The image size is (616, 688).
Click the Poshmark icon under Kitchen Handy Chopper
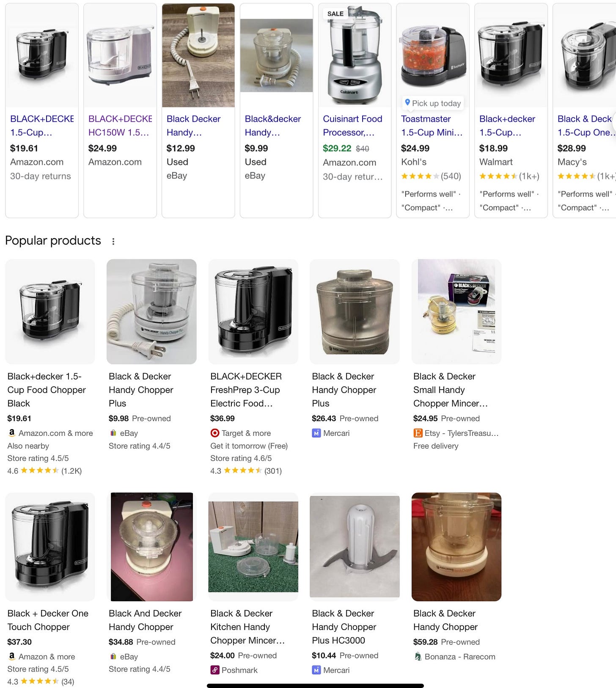[215, 670]
